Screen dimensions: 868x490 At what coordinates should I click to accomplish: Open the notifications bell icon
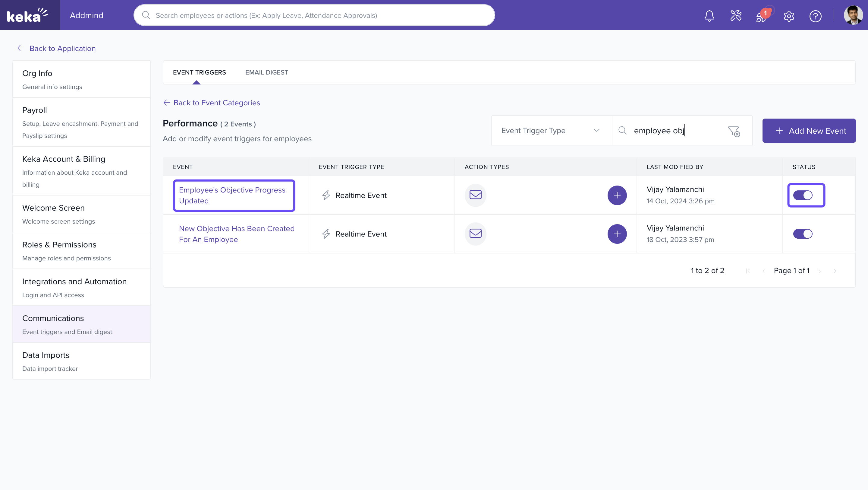[709, 15]
